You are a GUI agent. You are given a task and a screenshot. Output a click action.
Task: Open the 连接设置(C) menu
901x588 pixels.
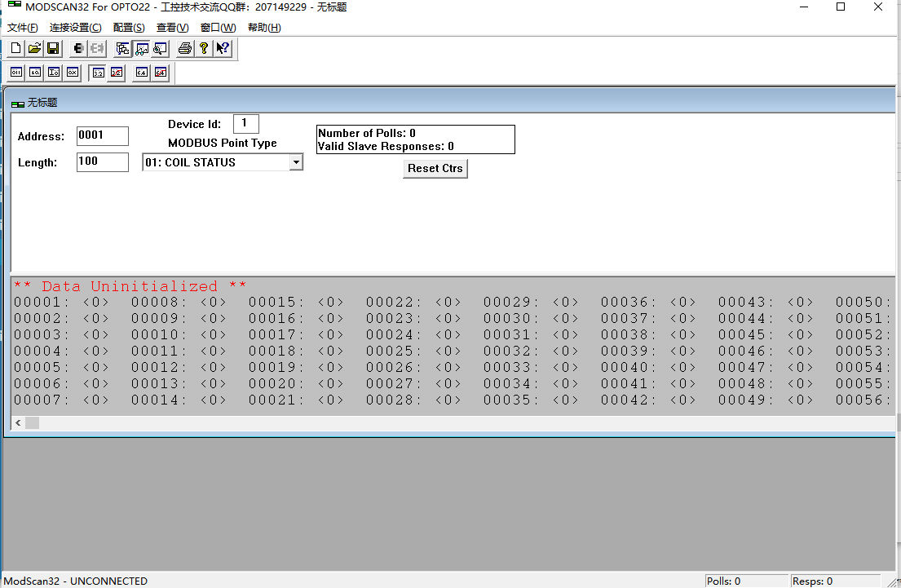75,28
